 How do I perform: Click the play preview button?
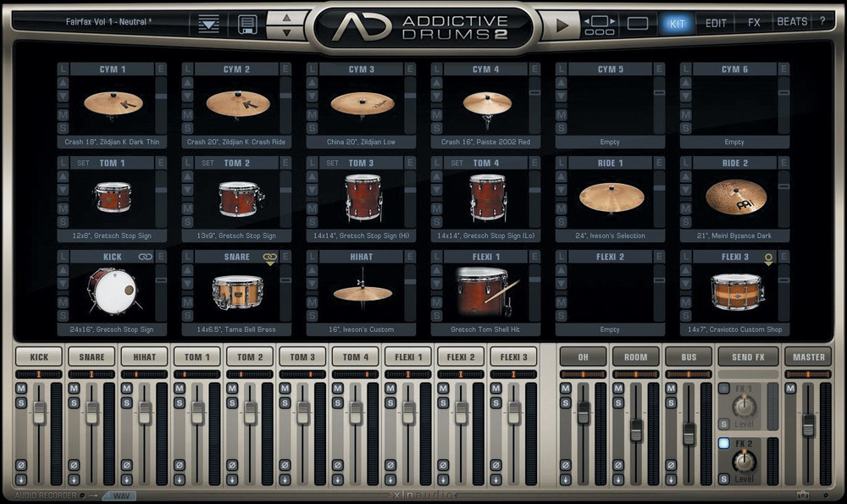pos(562,25)
